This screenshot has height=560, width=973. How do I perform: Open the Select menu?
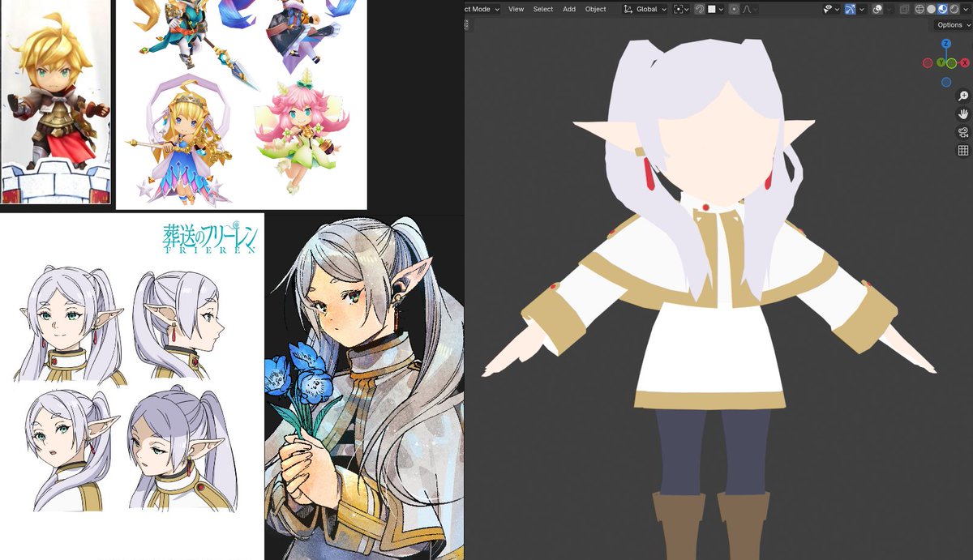pyautogui.click(x=542, y=9)
